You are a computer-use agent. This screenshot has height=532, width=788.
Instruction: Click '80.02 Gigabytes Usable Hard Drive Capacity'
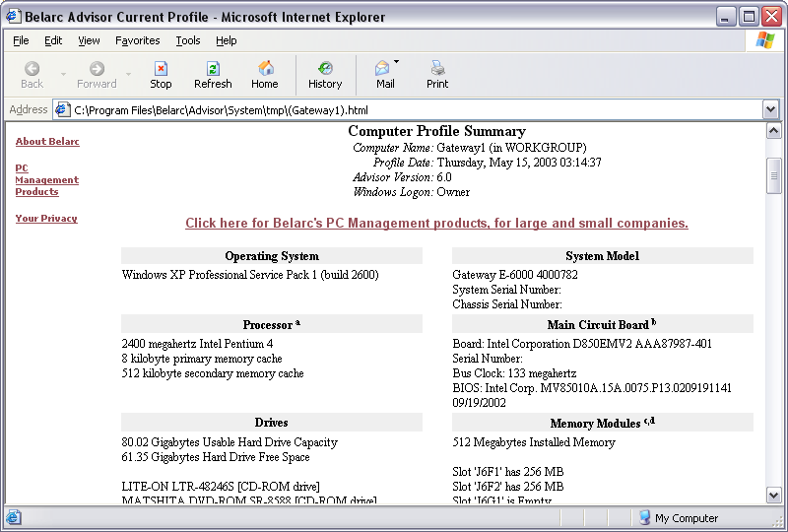230,442
